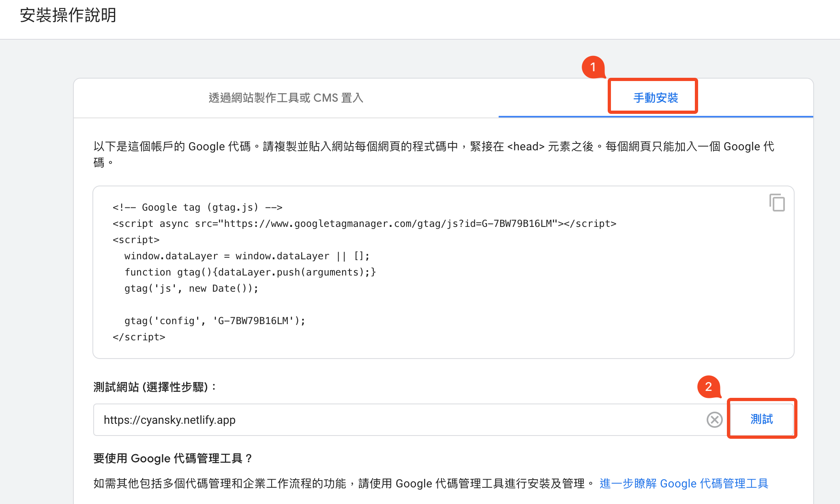840x504 pixels.
Task: Open 進一步瞭解 Google 代碼管理工具 link
Action: pos(684,483)
